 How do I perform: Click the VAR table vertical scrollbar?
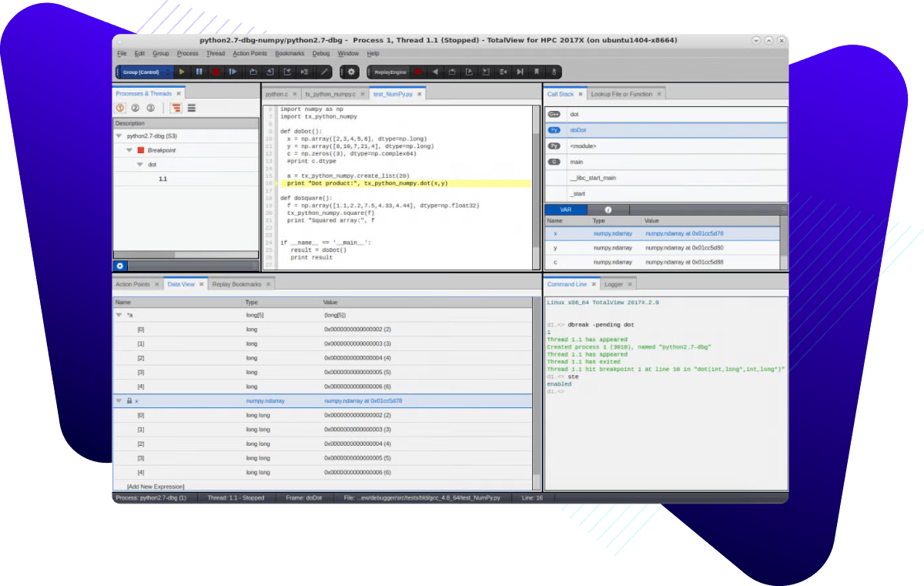(x=784, y=243)
